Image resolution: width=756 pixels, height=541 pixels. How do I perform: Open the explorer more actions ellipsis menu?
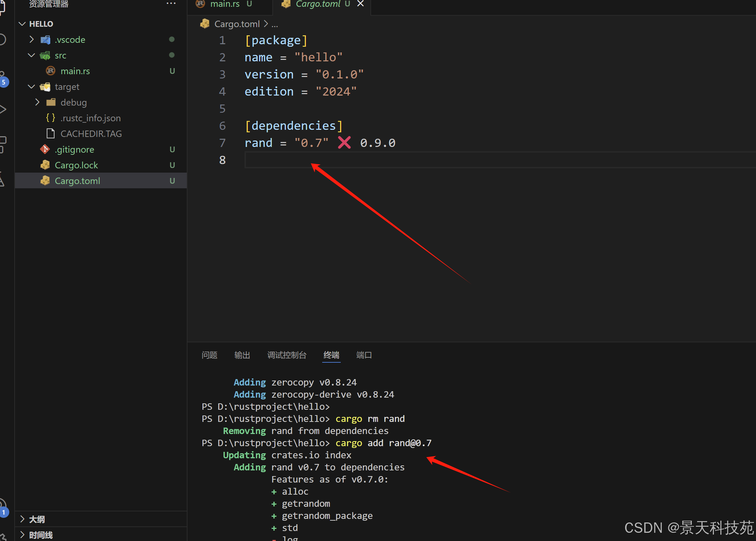pyautogui.click(x=171, y=4)
